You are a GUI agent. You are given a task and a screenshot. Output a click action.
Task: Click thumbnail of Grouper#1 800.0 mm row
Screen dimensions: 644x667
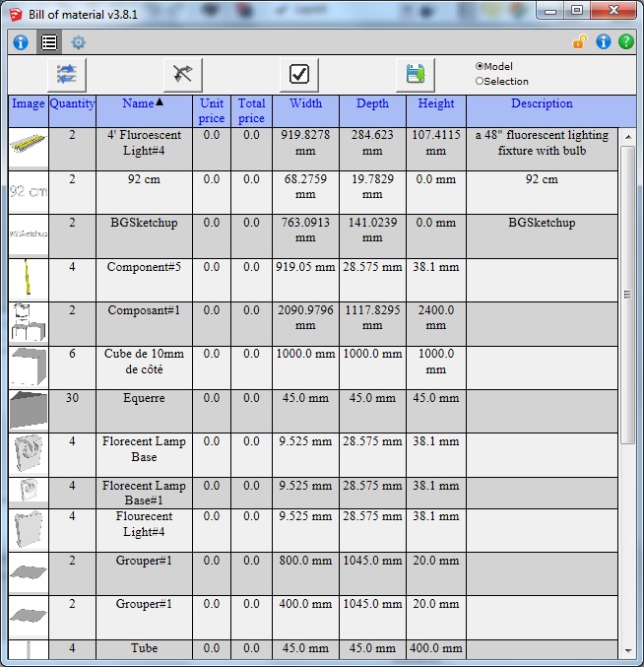coord(28,573)
